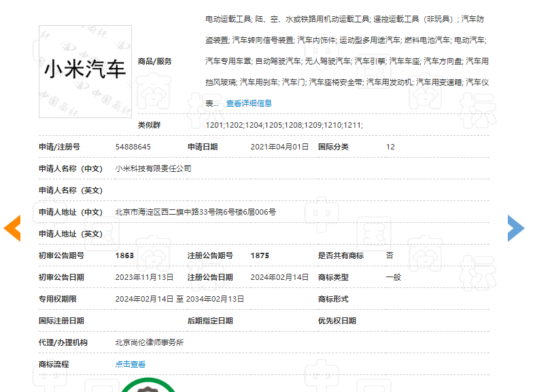This screenshot has height=392, width=535.
Task: Select the 国际注册日期 label
Action: (x=61, y=321)
